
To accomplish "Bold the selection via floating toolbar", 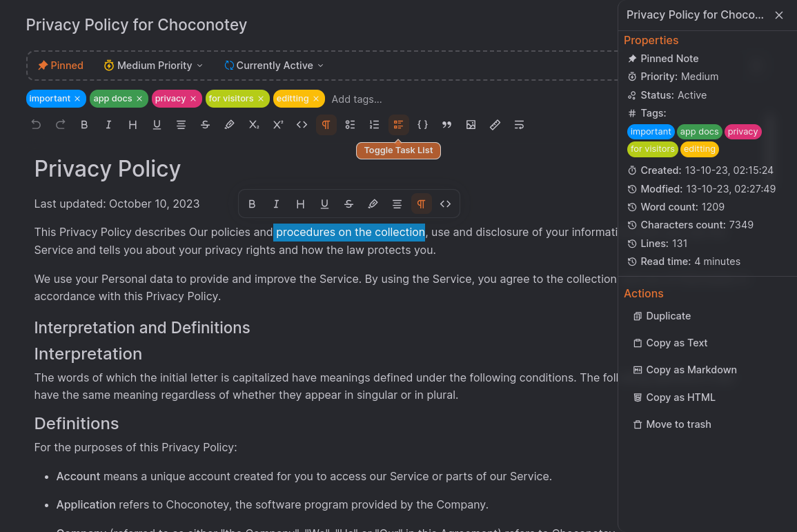I will tap(252, 204).
